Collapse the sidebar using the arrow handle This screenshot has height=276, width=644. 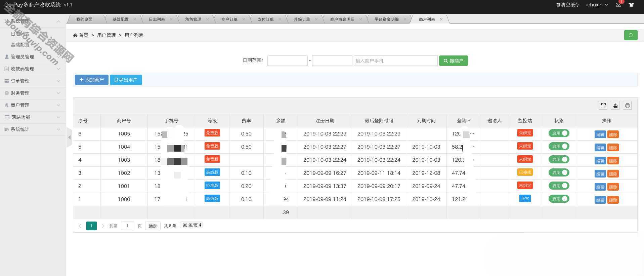point(69,137)
